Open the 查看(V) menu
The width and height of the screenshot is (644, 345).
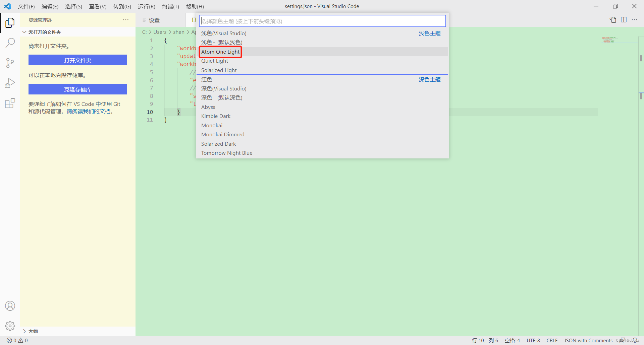(98, 6)
